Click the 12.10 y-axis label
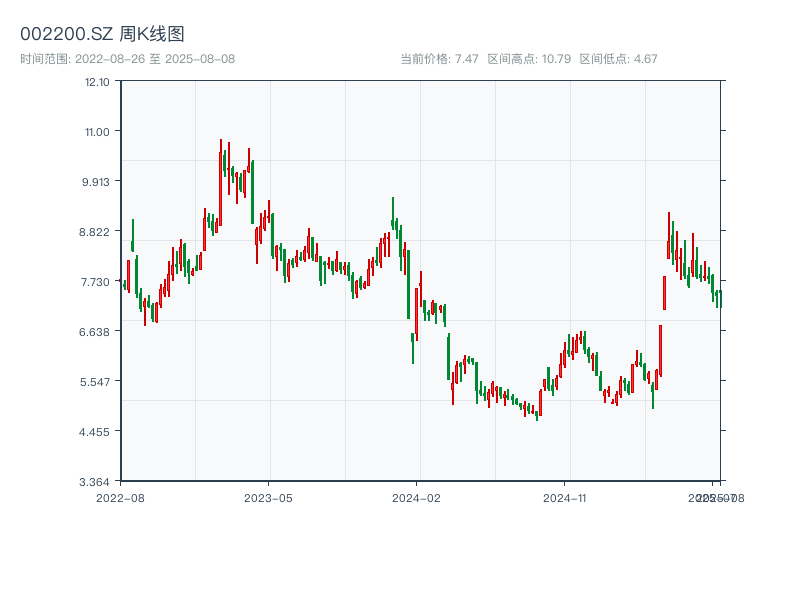800x600 pixels. click(97, 82)
